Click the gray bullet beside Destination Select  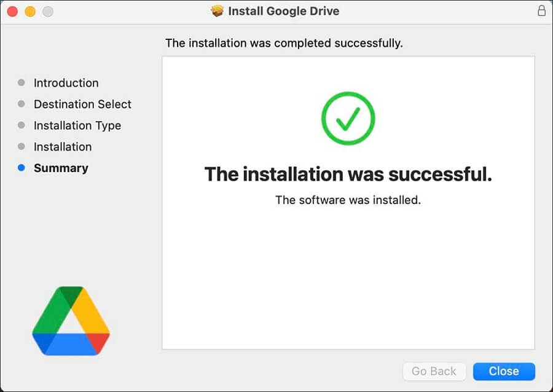(22, 104)
